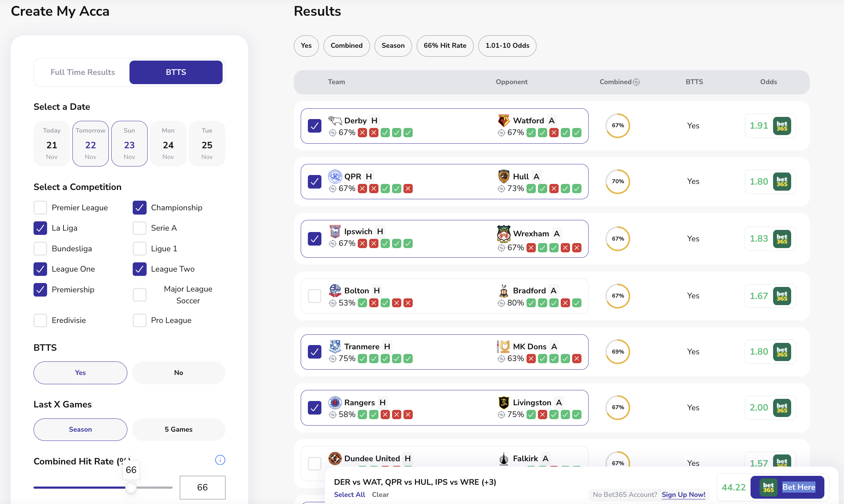Enable the Premier League checkbox
This screenshot has width=844, height=504.
tap(40, 208)
